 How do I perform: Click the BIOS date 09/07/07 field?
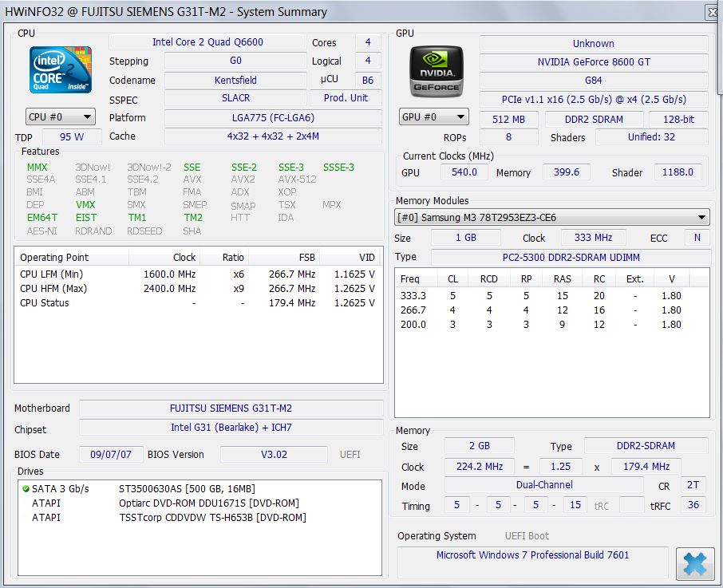[111, 455]
